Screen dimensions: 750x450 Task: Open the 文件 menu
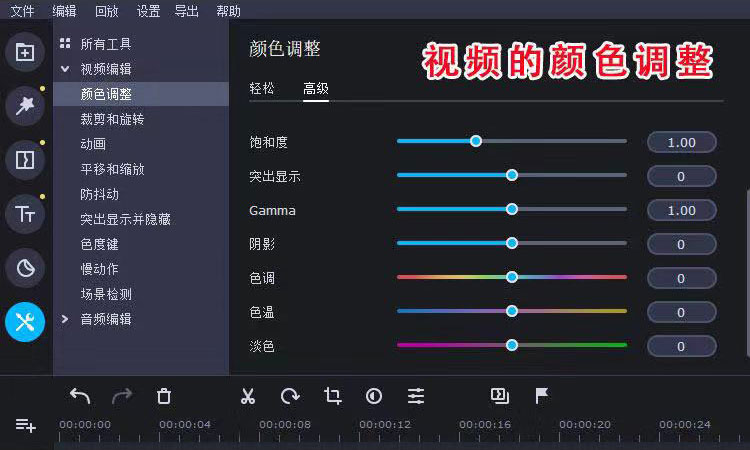click(22, 11)
